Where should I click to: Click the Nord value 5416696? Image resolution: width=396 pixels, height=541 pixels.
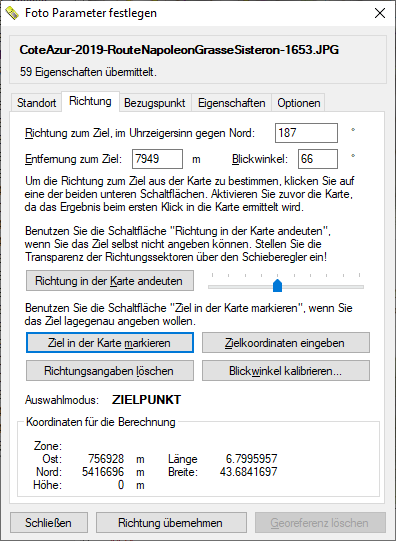coord(103,472)
